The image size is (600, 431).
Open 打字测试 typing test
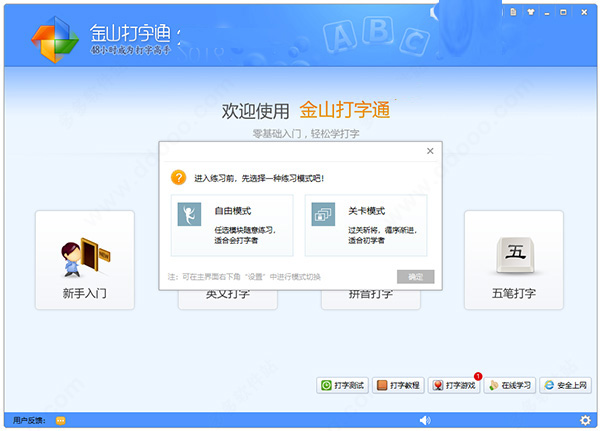coord(342,385)
